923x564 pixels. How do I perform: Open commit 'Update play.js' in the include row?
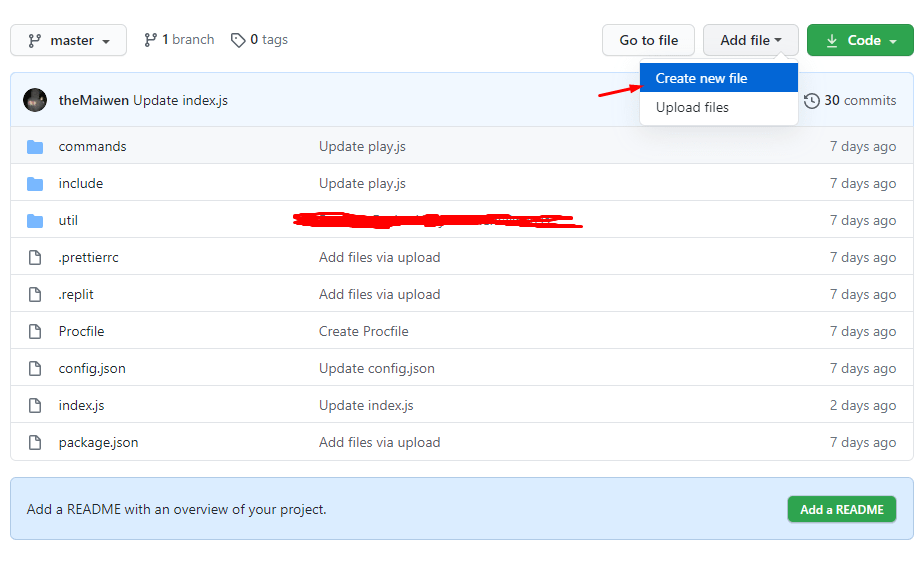362,183
